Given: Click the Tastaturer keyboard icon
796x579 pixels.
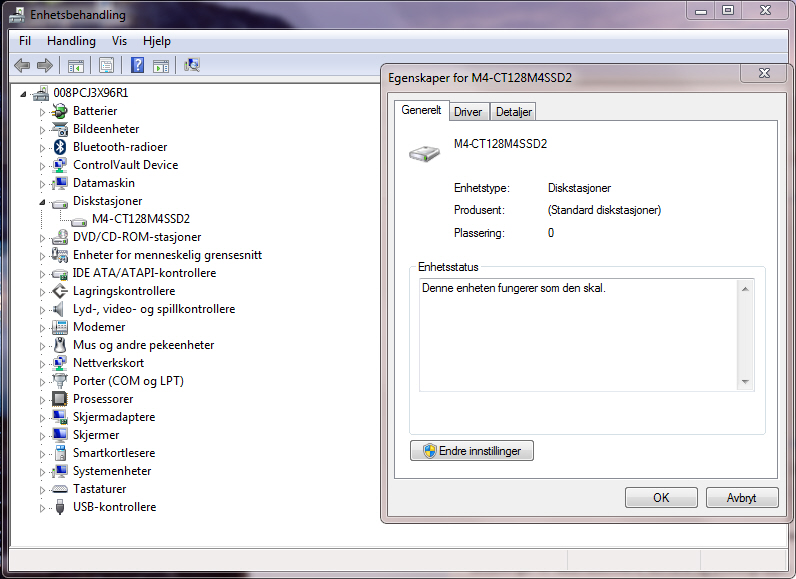Looking at the screenshot, I should click(x=59, y=489).
